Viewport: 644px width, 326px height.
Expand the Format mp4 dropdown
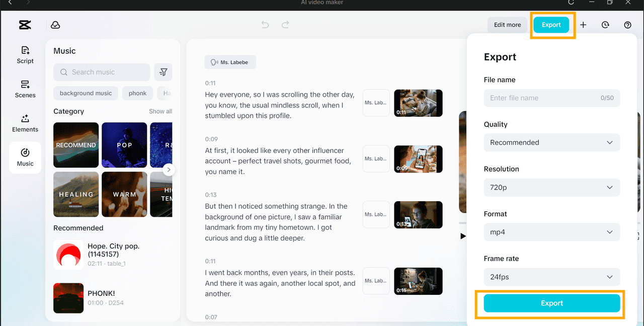tap(551, 232)
